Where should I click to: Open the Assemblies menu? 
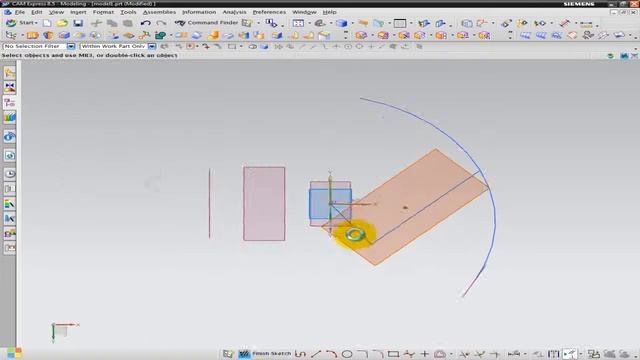pyautogui.click(x=159, y=12)
